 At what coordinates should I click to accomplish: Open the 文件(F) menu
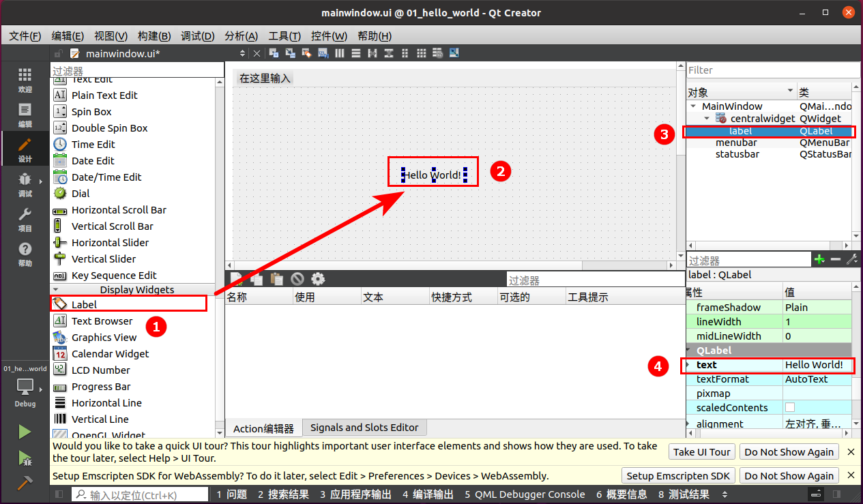(x=25, y=36)
